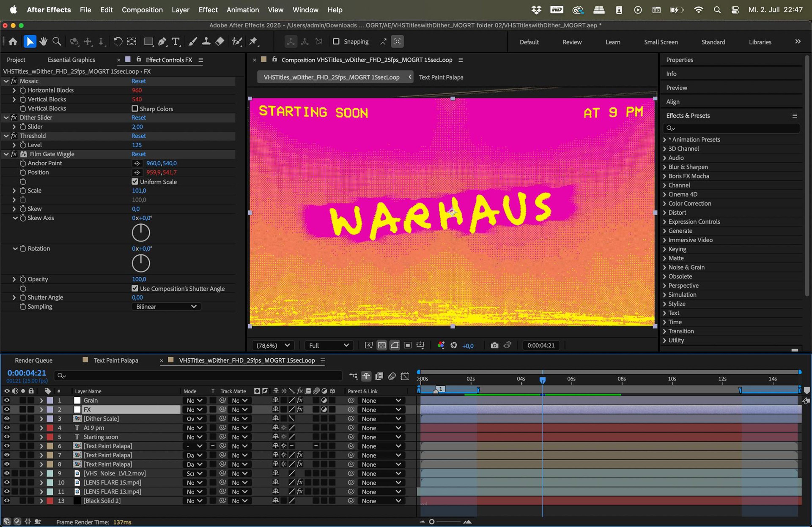Viewport: 812px width, 527px height.
Task: Choose the Pen tool
Action: pyautogui.click(x=162, y=41)
